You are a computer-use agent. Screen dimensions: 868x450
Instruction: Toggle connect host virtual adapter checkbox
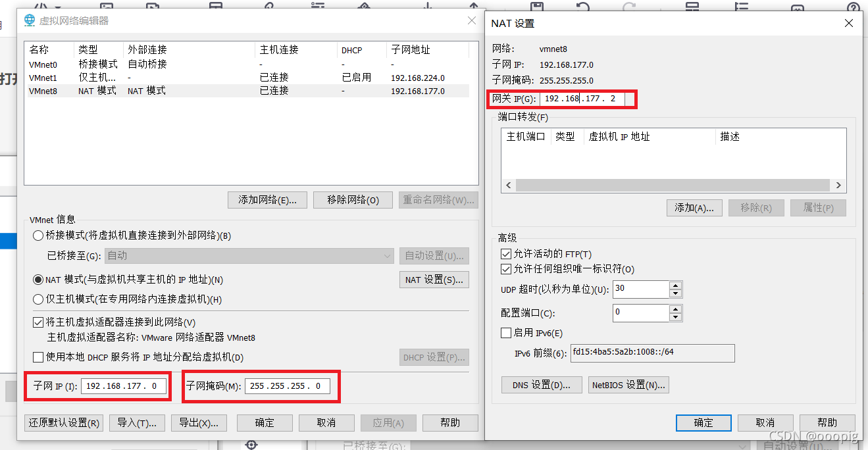pyautogui.click(x=38, y=322)
